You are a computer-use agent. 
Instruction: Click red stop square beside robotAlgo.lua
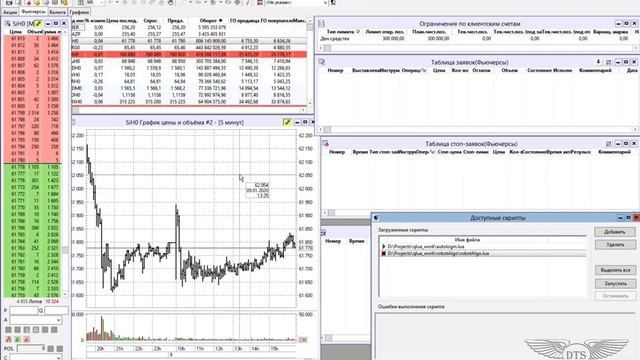tap(384, 253)
